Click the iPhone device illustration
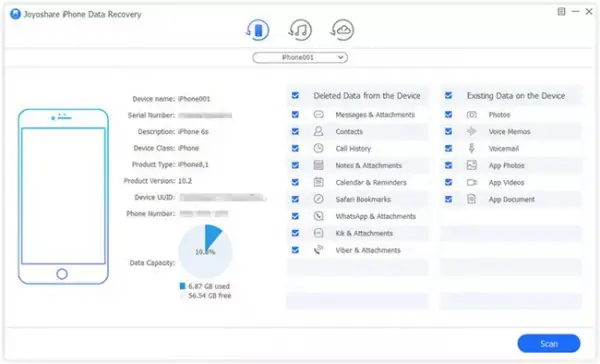Screen dimensions: 600x364 point(63,196)
